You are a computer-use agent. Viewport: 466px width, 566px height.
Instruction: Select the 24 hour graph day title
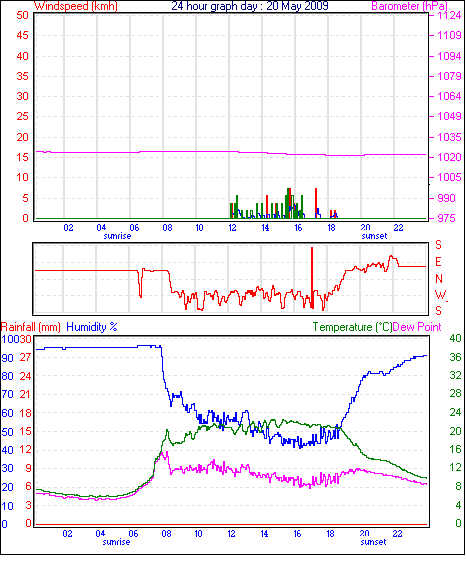point(250,6)
